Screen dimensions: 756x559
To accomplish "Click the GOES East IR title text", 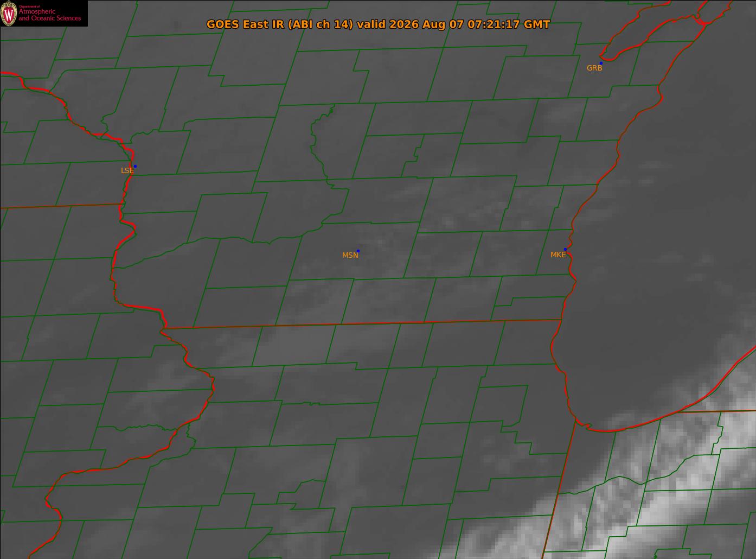I will [378, 24].
